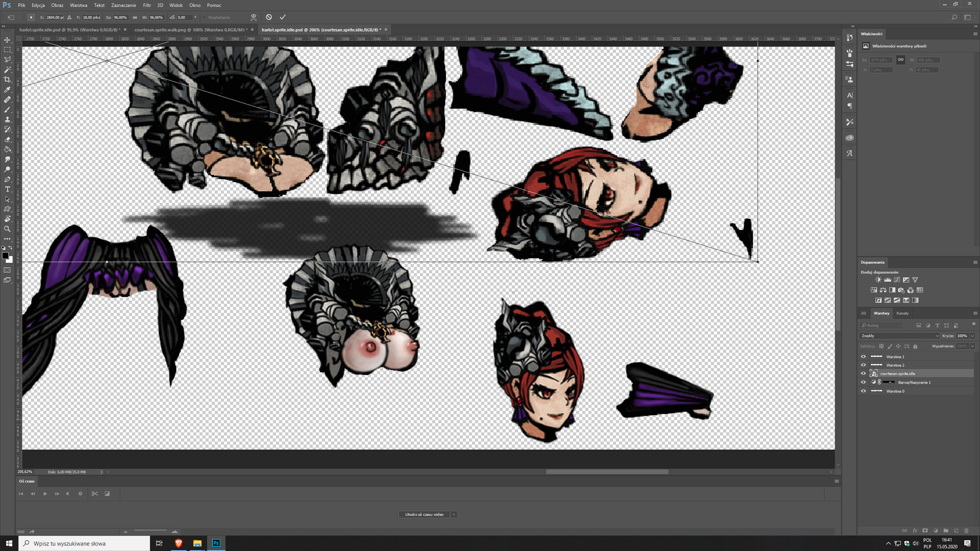Image resolution: width=980 pixels, height=551 pixels.
Task: Open the Dopasowania panel menu
Action: pos(975,262)
